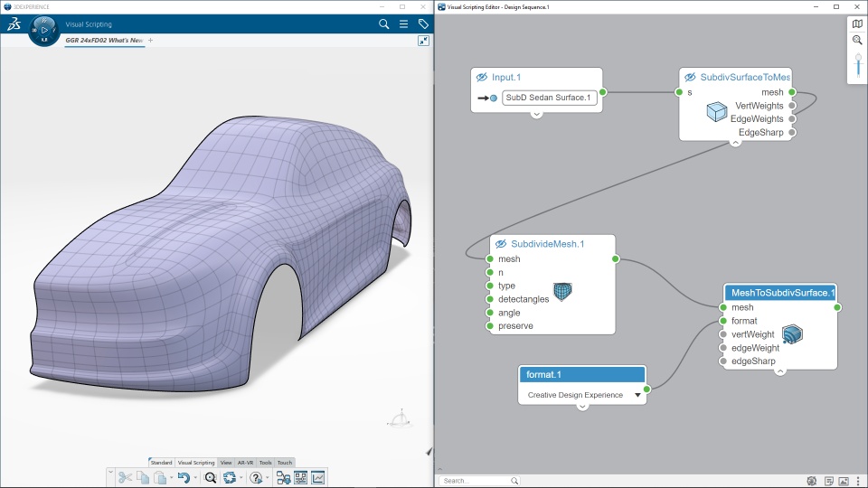Open the search magnifier in top bar

point(383,24)
